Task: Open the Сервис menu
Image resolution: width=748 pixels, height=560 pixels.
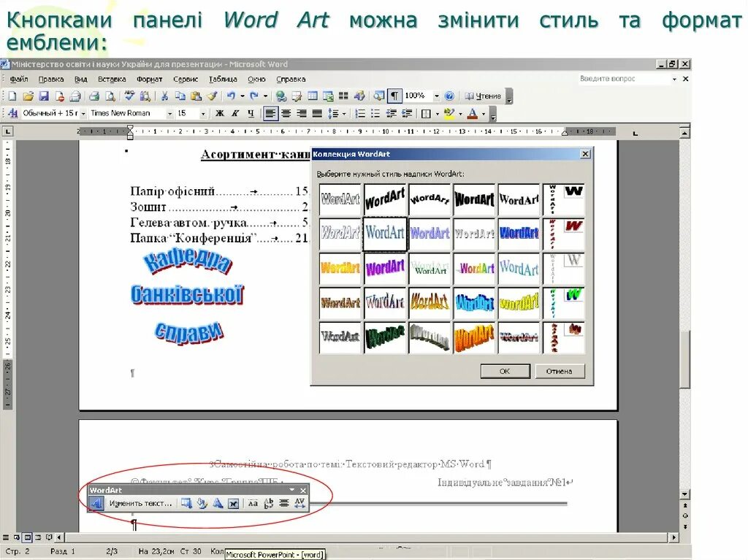Action: 186,79
